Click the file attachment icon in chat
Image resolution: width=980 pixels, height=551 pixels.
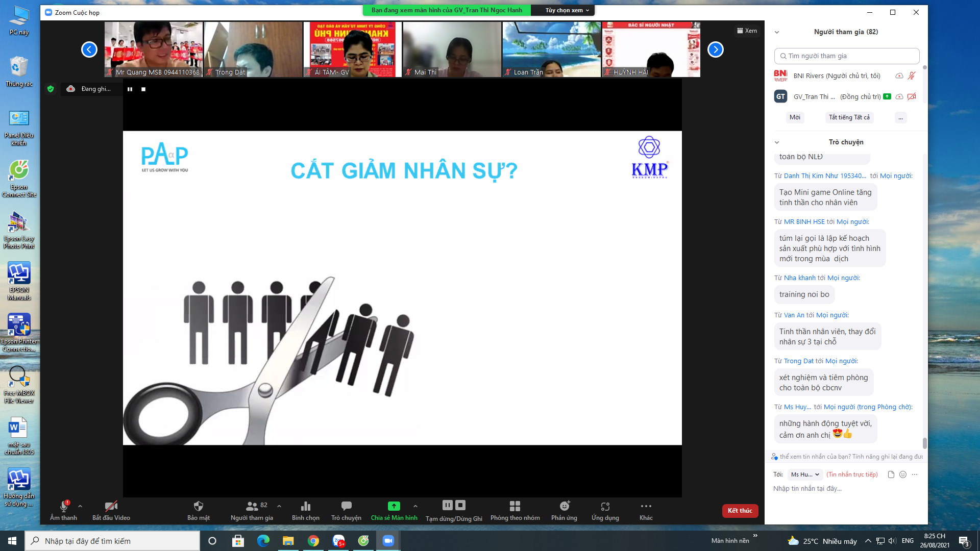click(891, 474)
